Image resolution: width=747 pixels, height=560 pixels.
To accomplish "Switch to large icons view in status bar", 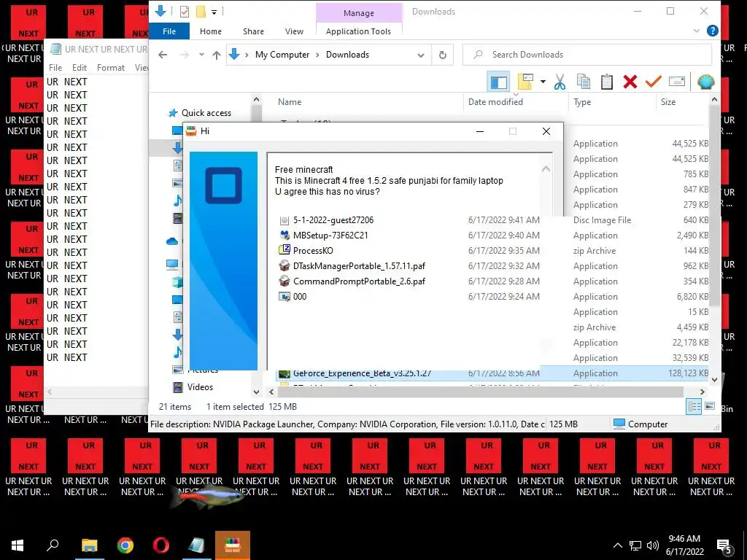I will point(710,407).
